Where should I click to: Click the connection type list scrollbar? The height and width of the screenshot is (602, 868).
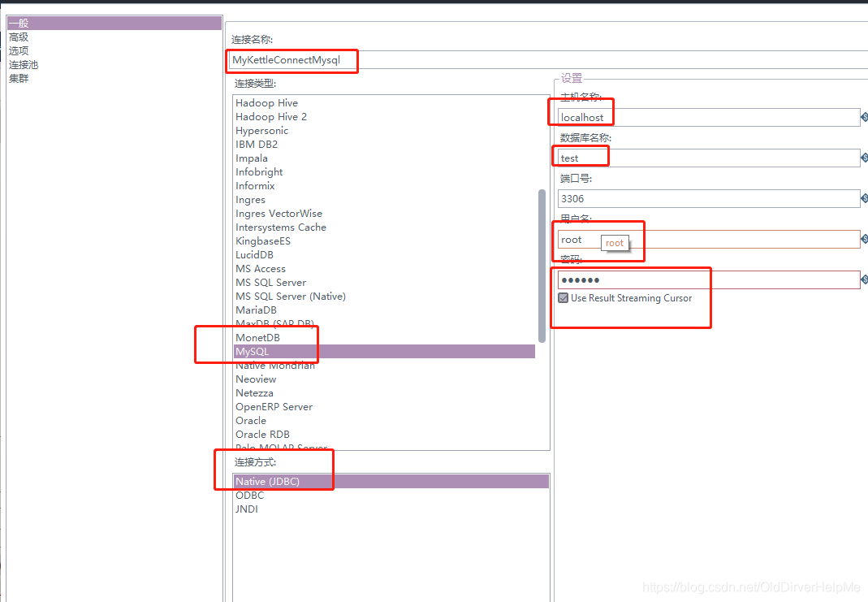point(542,266)
